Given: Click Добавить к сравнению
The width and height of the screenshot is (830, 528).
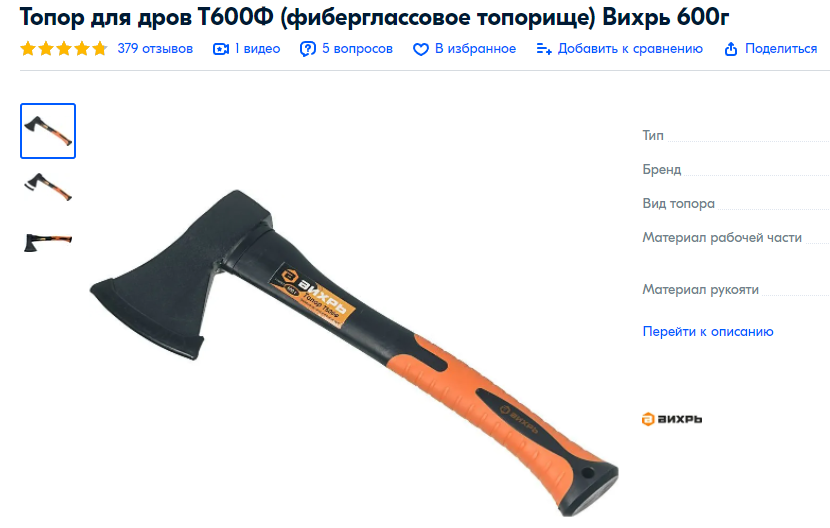Looking at the screenshot, I should tap(630, 49).
